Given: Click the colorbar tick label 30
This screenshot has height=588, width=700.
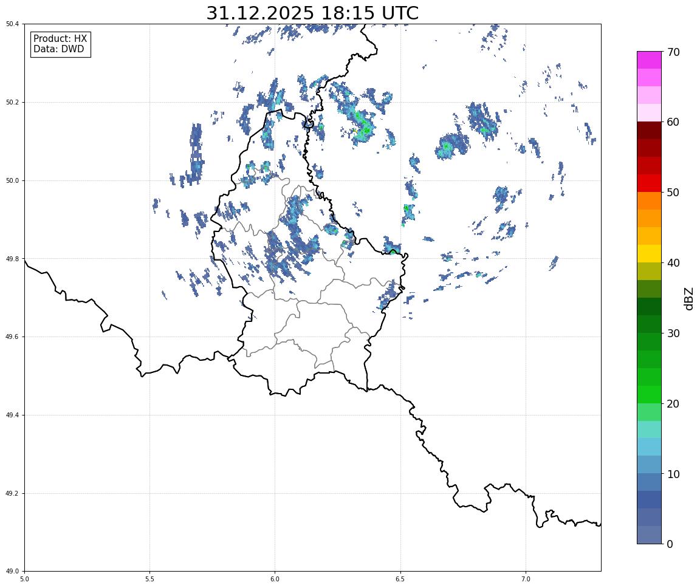Looking at the screenshot, I should (673, 333).
